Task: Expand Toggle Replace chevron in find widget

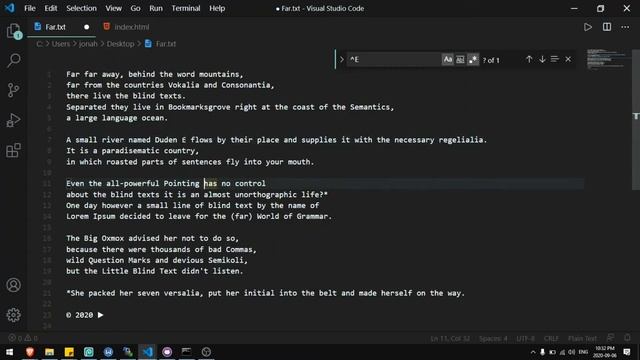Action: point(342,60)
